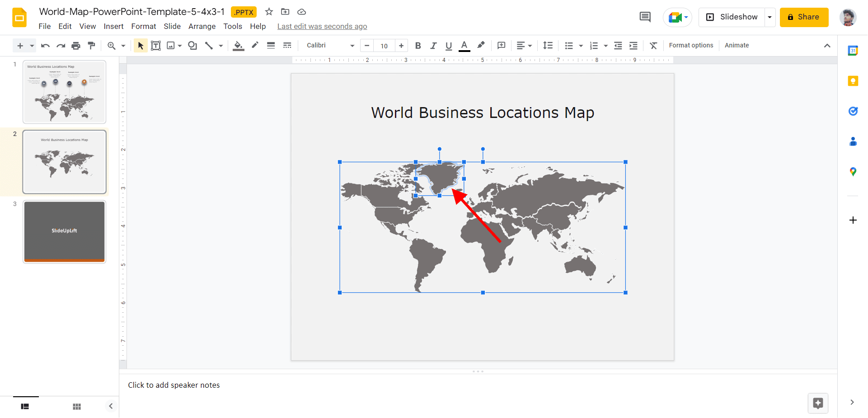The image size is (868, 418).
Task: Select slide 3 SlideUpLift thumbnail
Action: tap(65, 231)
